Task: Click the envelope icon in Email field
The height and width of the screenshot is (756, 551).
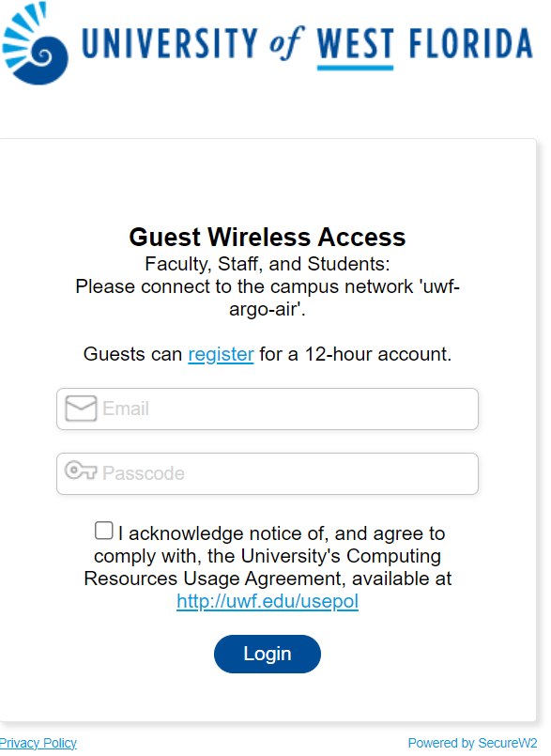Action: pos(81,409)
